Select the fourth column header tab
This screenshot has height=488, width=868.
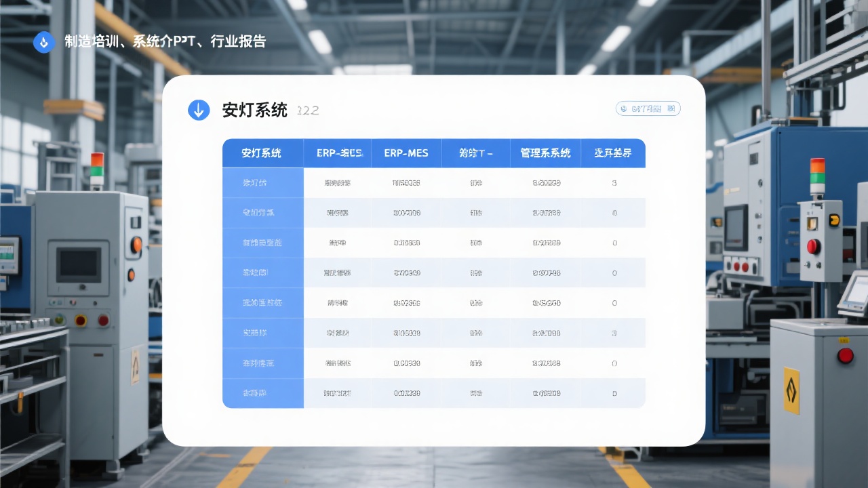pos(477,153)
